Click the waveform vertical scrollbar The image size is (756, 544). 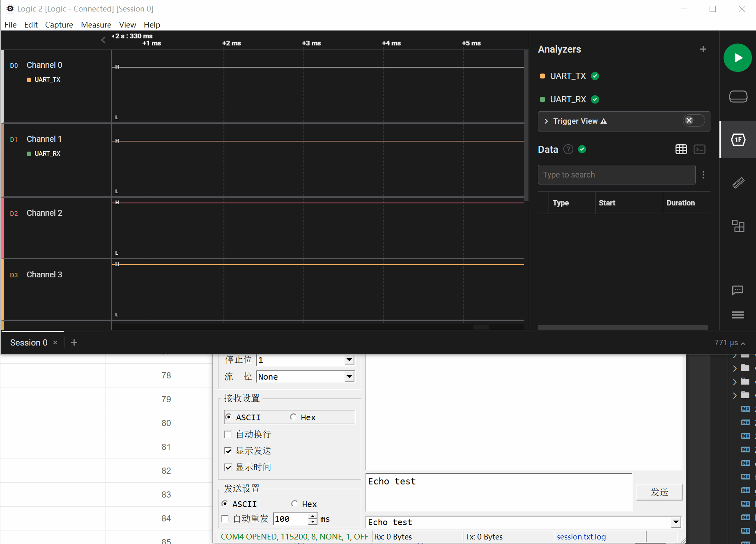526,125
